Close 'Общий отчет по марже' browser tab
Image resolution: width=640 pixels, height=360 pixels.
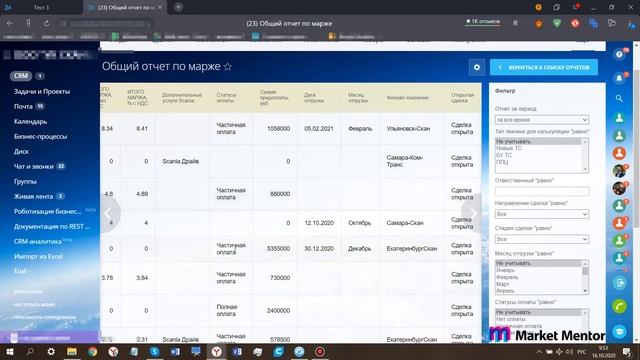pos(160,7)
